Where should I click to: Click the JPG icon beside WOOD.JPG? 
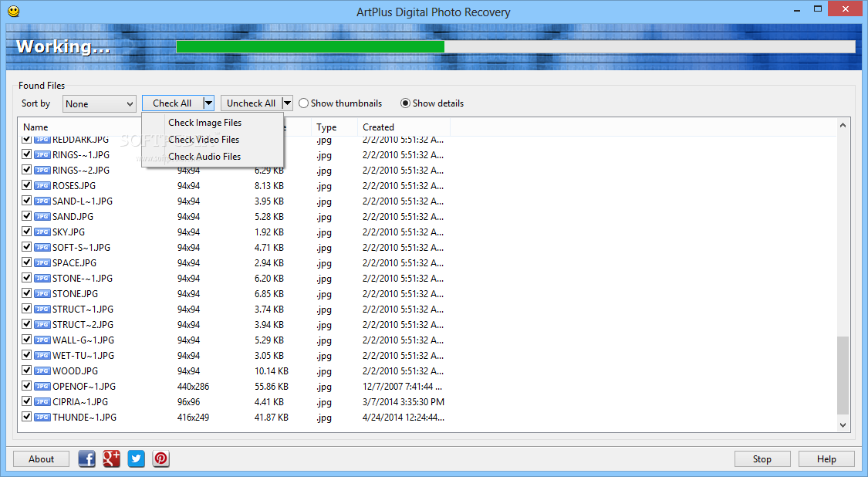click(x=42, y=371)
